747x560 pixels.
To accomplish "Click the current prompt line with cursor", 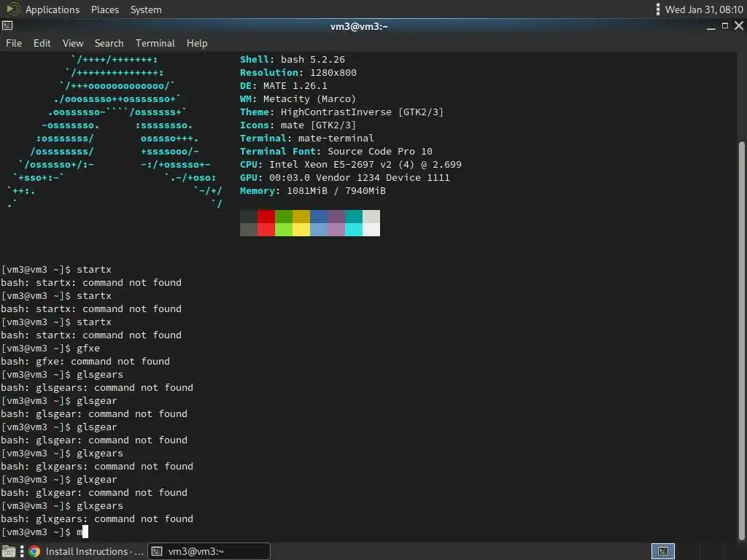I will [x=44, y=532].
